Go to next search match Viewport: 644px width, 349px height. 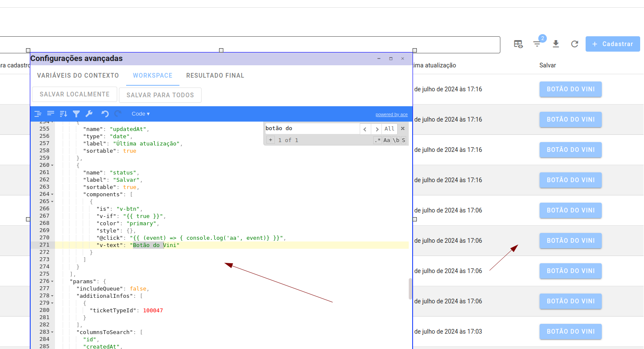click(x=376, y=129)
